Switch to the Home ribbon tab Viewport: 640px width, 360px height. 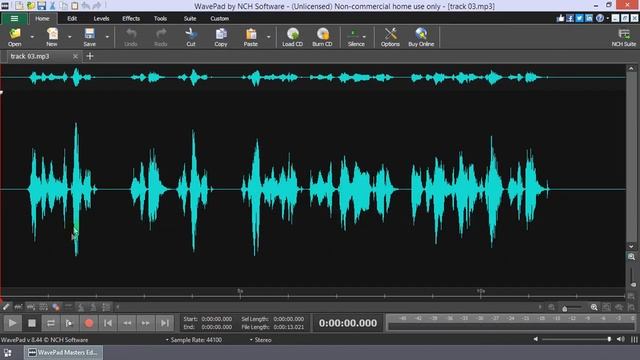tap(42, 18)
